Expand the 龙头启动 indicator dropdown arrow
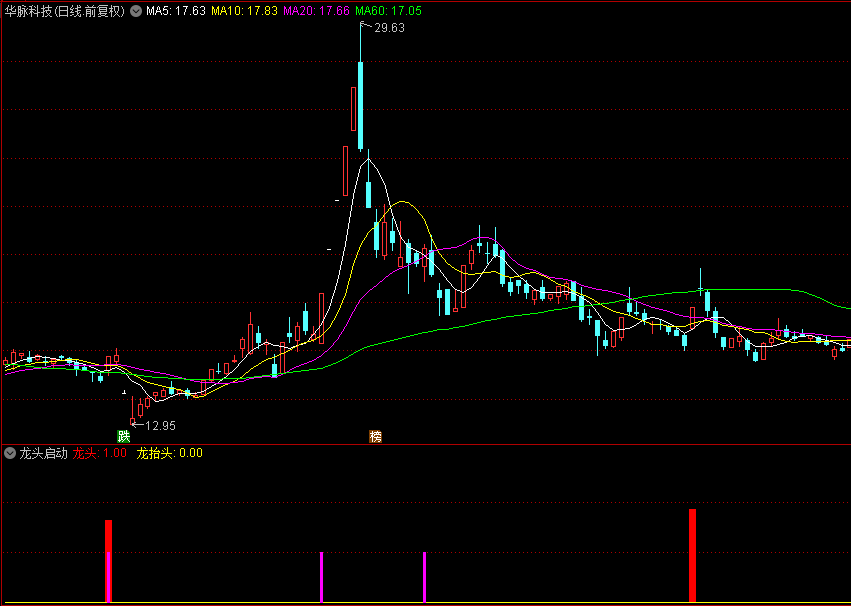 pos(10,453)
